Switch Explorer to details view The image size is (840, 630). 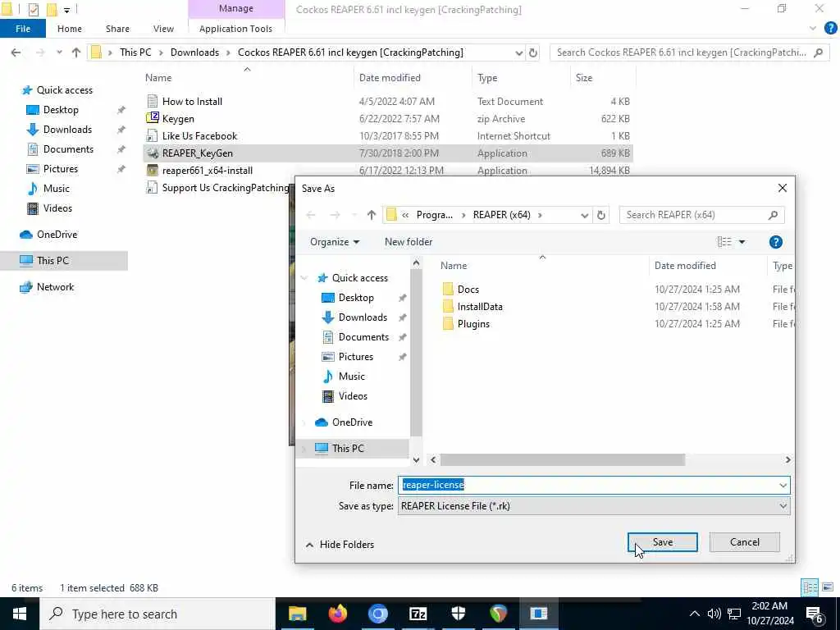[x=810, y=587]
